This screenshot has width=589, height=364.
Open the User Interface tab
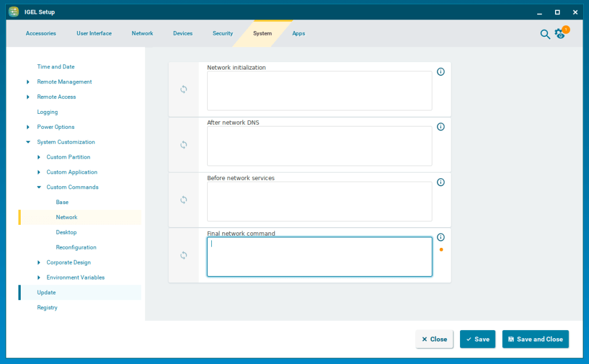[x=94, y=33]
